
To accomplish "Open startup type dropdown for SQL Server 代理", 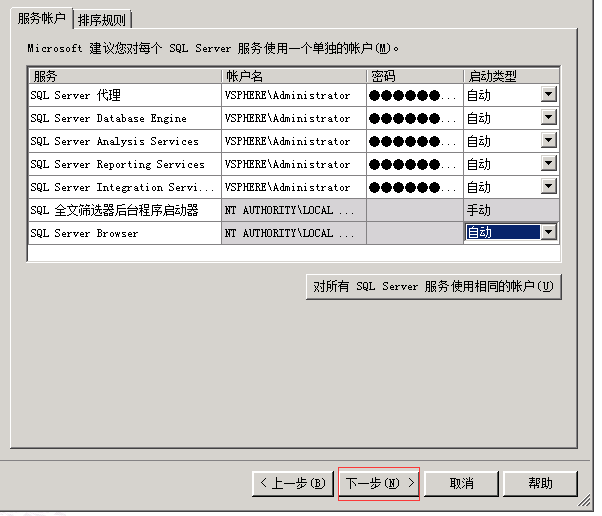I will coord(549,94).
